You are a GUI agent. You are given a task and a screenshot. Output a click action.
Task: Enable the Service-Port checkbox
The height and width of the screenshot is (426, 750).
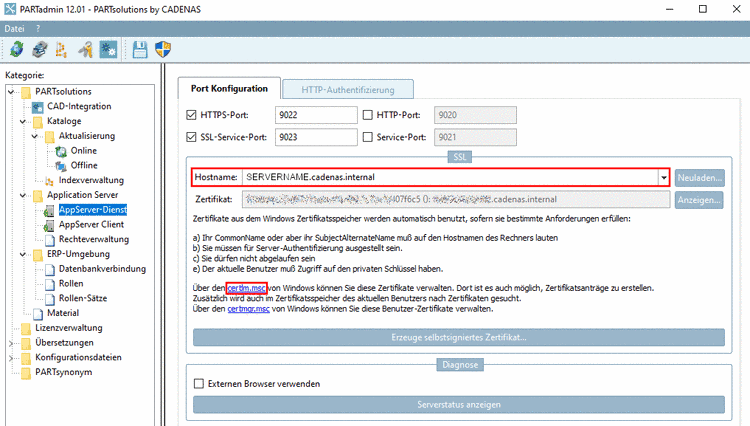[x=368, y=137]
